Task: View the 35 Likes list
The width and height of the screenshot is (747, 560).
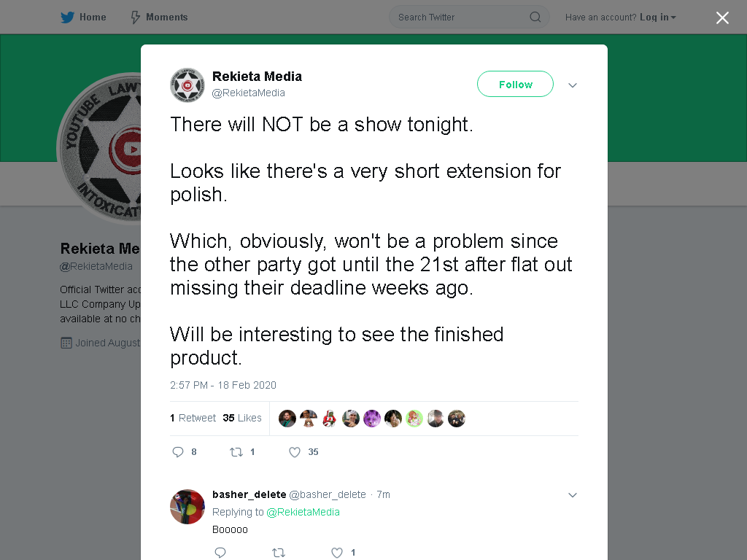Action: [242, 418]
